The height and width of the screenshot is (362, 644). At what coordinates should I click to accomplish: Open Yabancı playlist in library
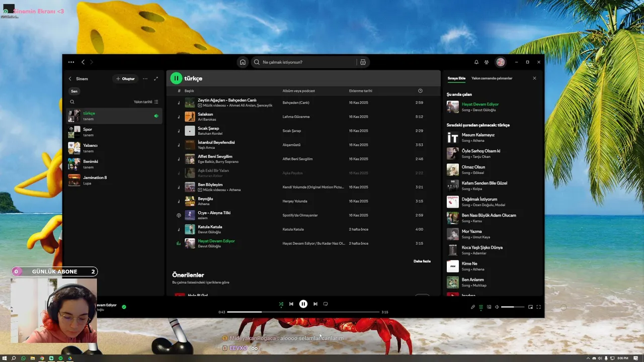(114, 148)
